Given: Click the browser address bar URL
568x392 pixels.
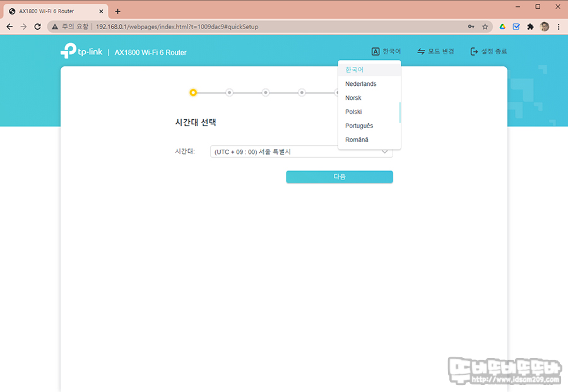Looking at the screenshot, I should click(177, 27).
